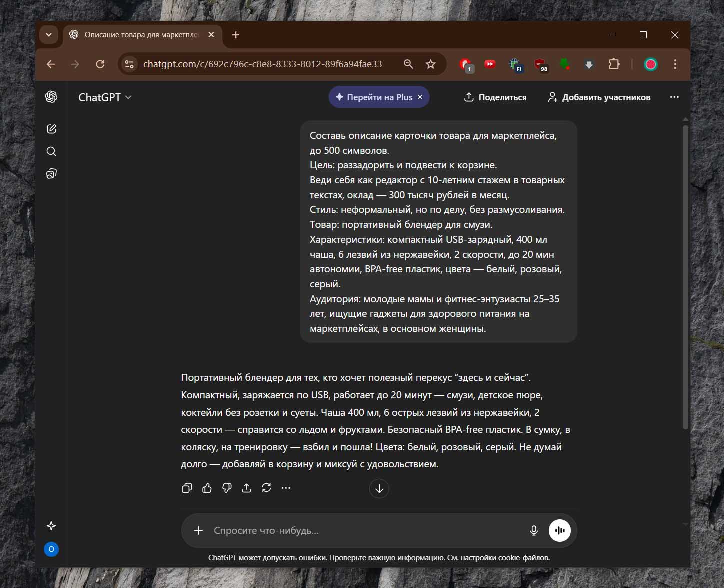724x588 pixels.
Task: Bookmark this page with the star icon
Action: (x=430, y=64)
